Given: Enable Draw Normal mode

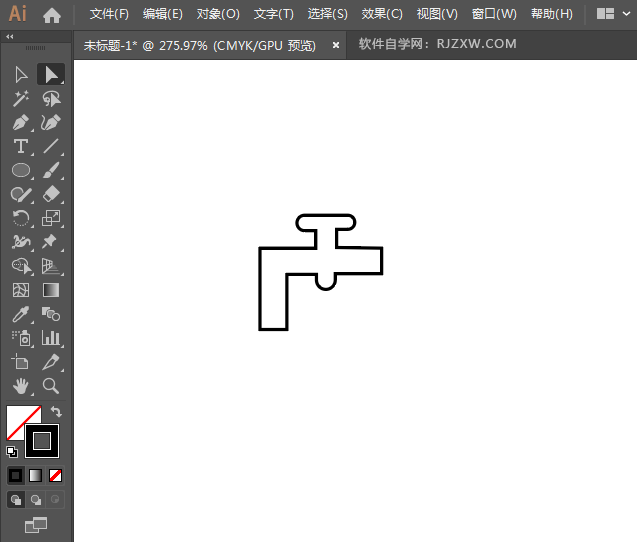Looking at the screenshot, I should 16,499.
